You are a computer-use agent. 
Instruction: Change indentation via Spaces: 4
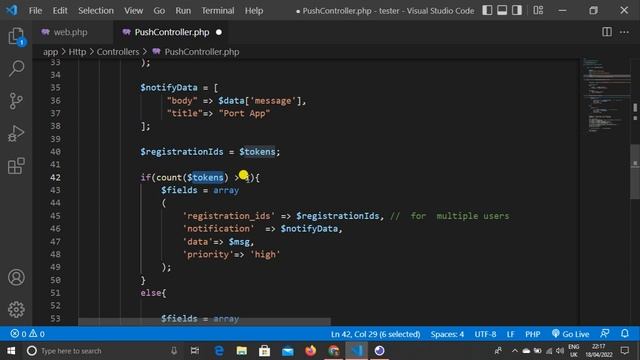[x=447, y=334]
